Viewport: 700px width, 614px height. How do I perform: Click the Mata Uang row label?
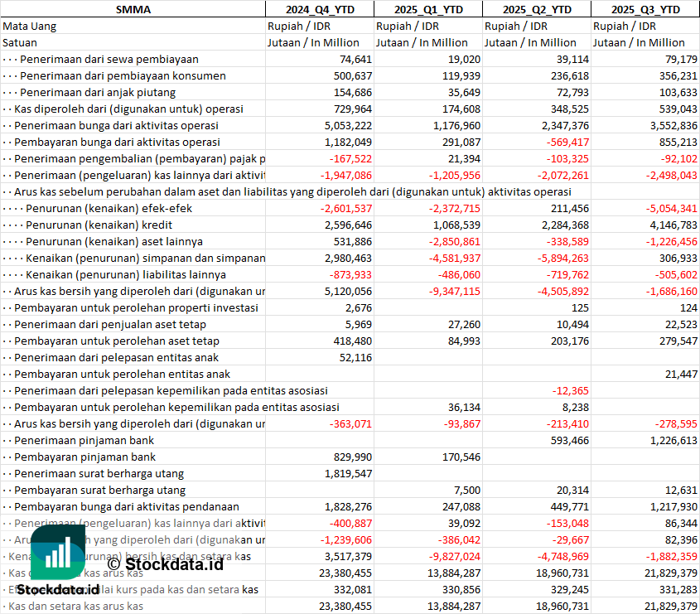click(30, 27)
